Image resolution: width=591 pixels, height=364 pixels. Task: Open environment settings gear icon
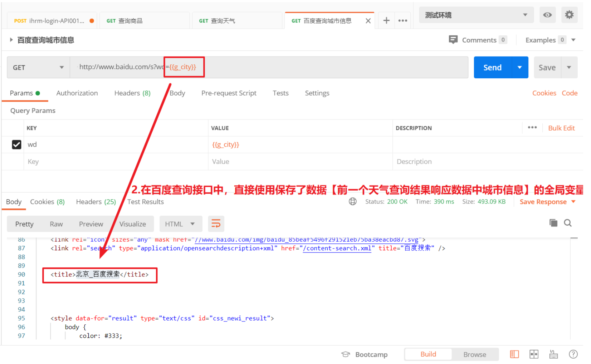(570, 15)
